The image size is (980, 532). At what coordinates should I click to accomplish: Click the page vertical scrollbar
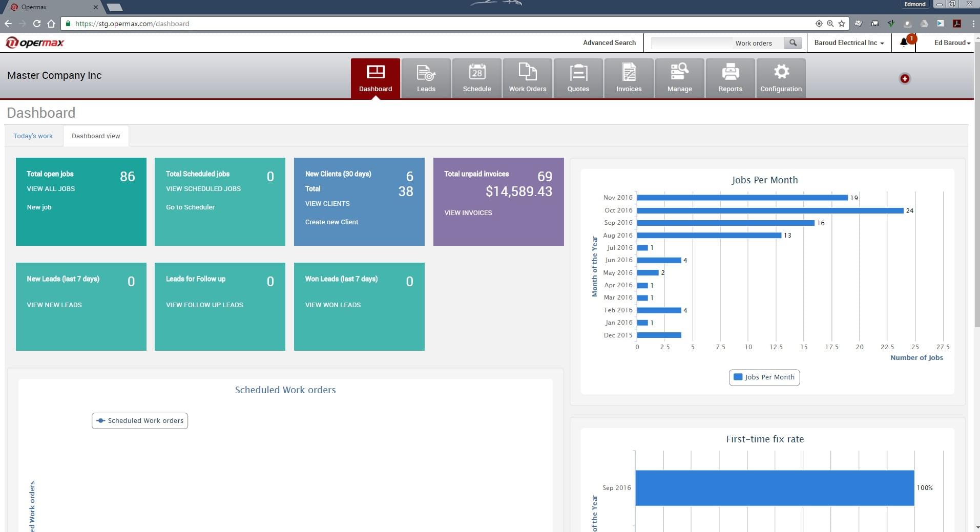tap(976, 184)
